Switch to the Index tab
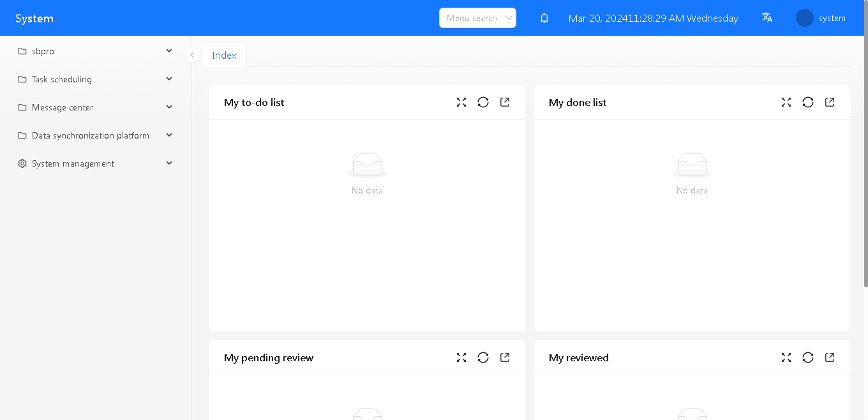Image resolution: width=868 pixels, height=420 pixels. [224, 55]
